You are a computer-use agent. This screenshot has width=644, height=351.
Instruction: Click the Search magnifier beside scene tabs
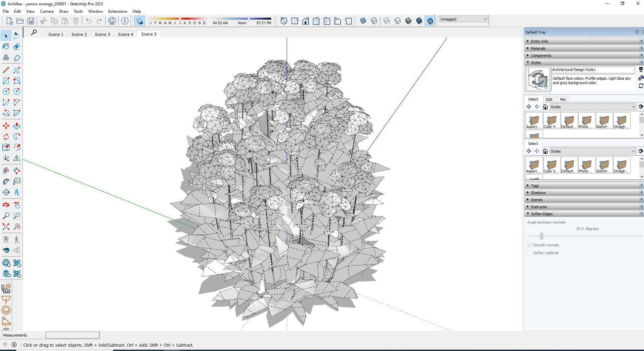click(34, 33)
